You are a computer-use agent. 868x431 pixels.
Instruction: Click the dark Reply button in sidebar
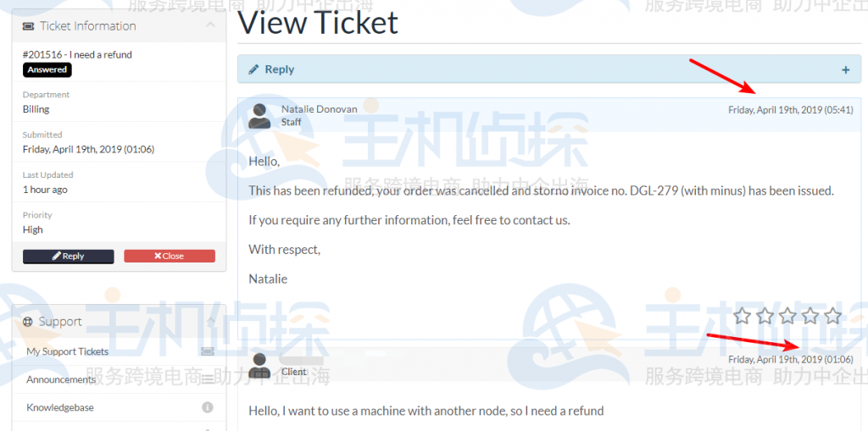pyautogui.click(x=68, y=257)
